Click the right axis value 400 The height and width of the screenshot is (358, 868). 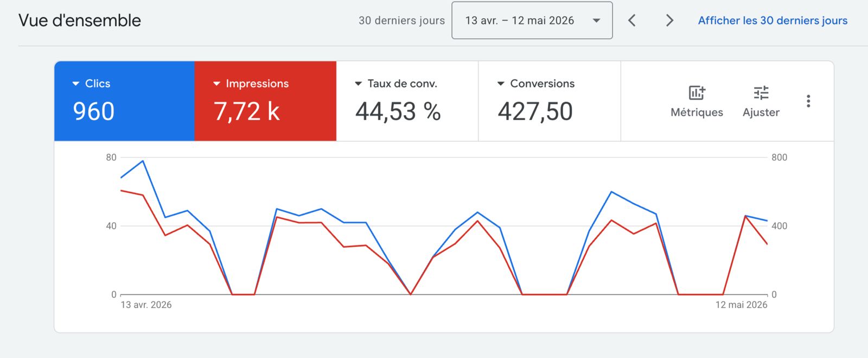pos(780,226)
